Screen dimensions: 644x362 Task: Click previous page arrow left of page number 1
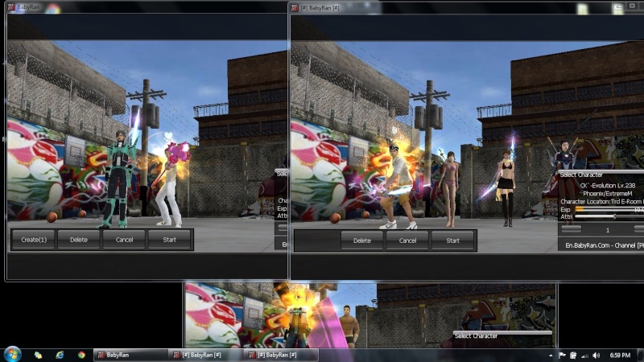tap(572, 229)
